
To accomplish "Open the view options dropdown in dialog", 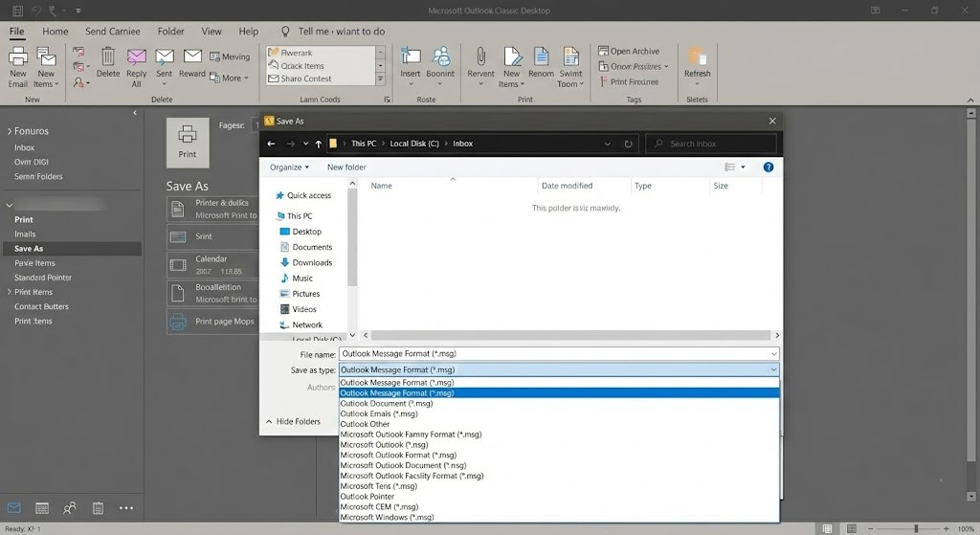I will [743, 167].
